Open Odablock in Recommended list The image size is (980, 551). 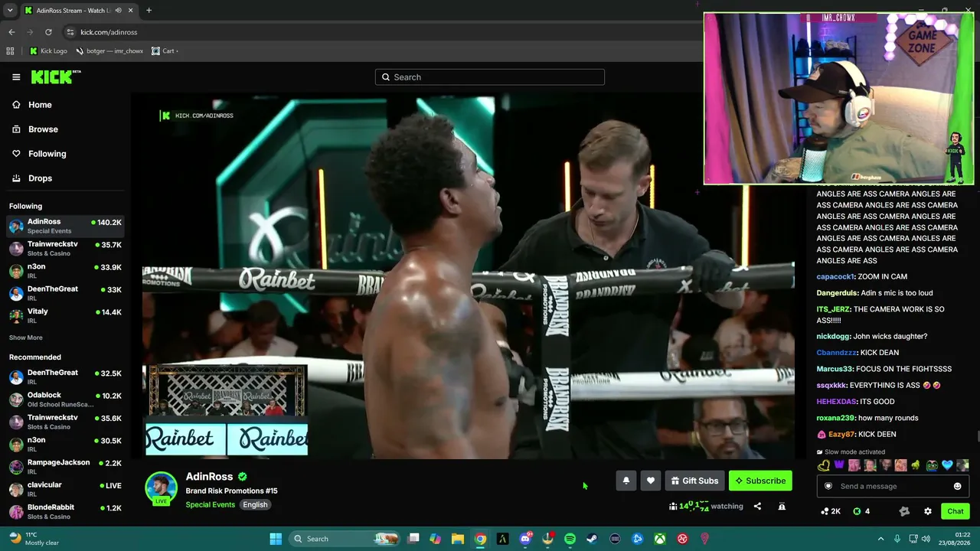[65, 399]
